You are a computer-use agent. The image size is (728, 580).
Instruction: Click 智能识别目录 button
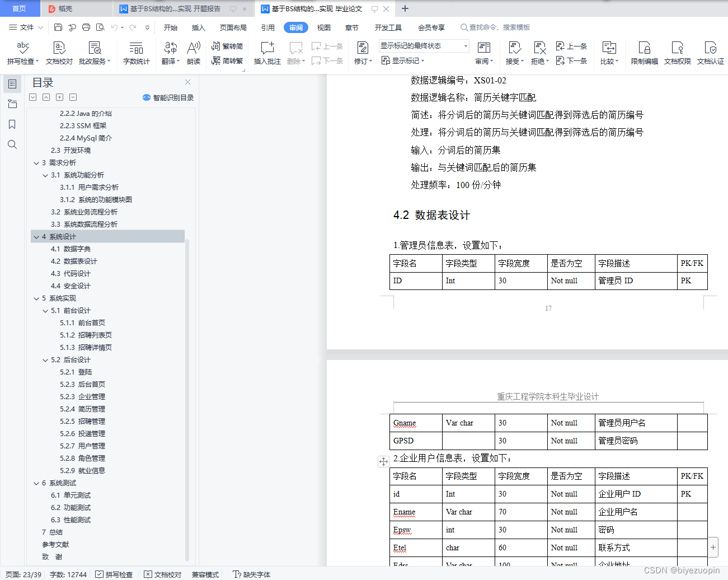(x=168, y=97)
